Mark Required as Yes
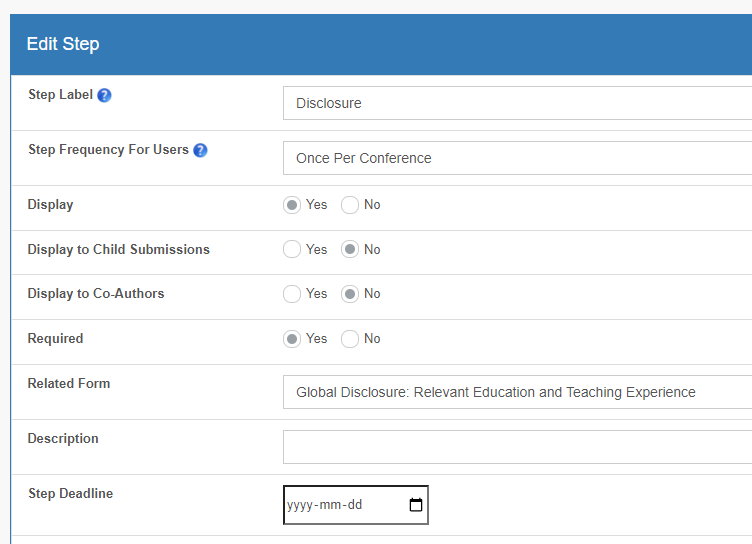752x544 pixels. click(292, 339)
